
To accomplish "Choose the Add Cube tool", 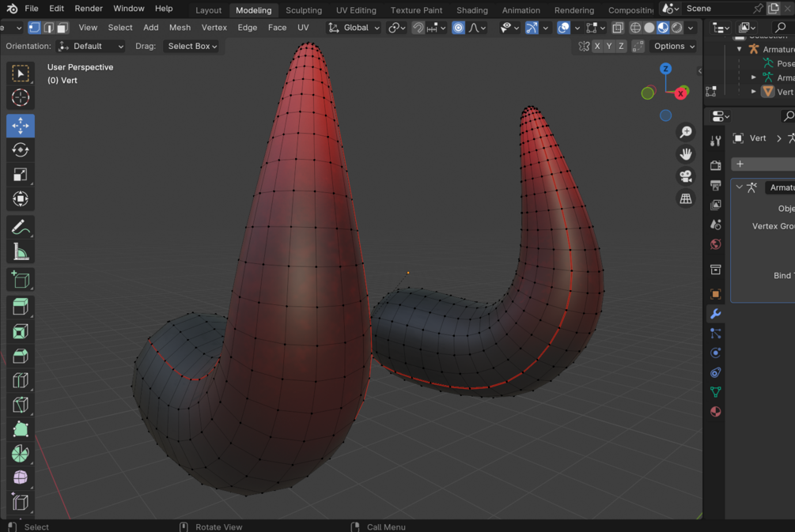I will click(x=21, y=279).
